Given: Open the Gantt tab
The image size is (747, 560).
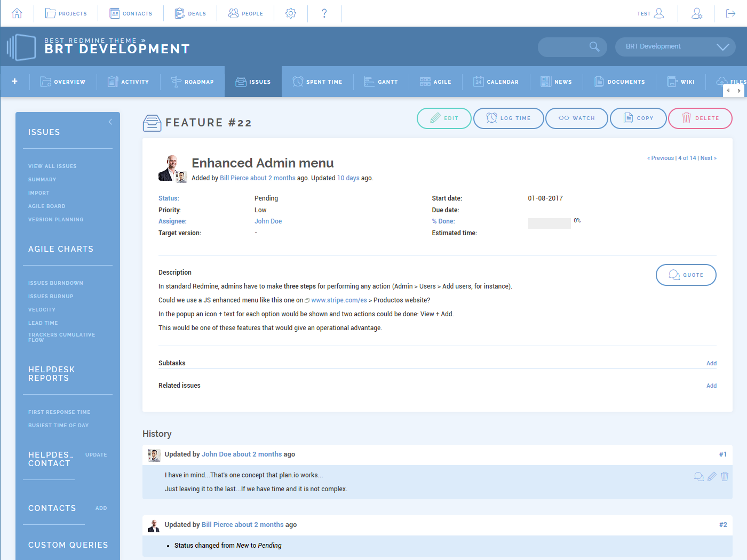Looking at the screenshot, I should (x=381, y=82).
